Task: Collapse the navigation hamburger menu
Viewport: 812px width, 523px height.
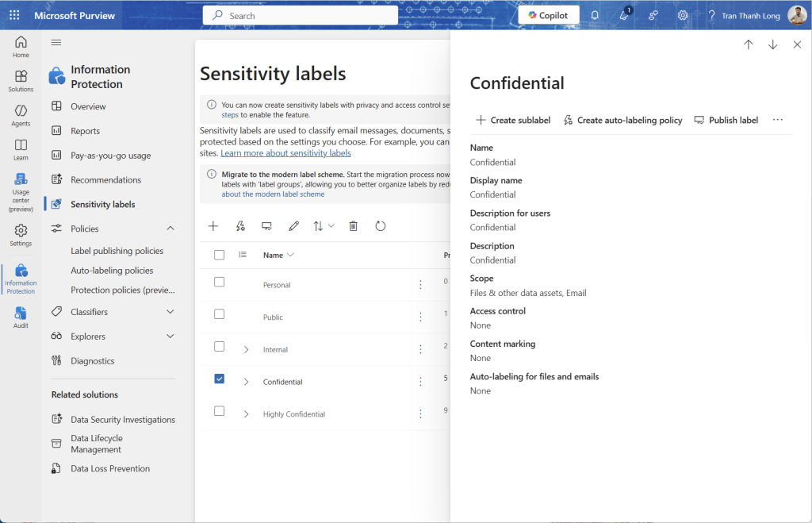Action: tap(56, 42)
